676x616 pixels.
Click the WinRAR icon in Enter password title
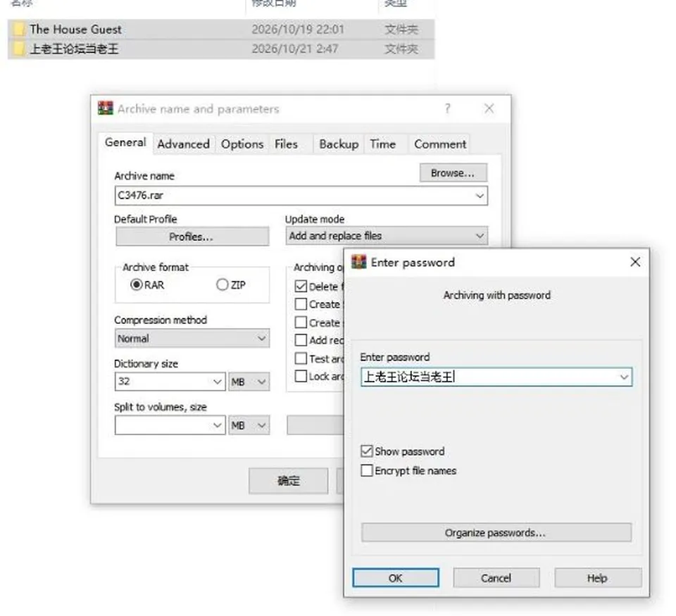pyautogui.click(x=358, y=262)
